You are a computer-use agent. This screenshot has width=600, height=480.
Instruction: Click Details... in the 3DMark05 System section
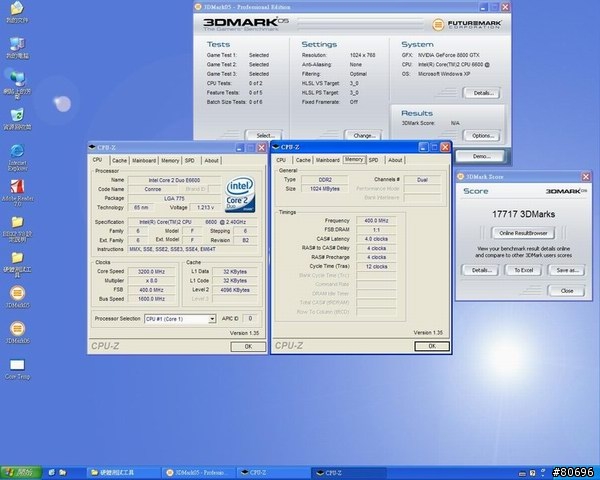[481, 93]
